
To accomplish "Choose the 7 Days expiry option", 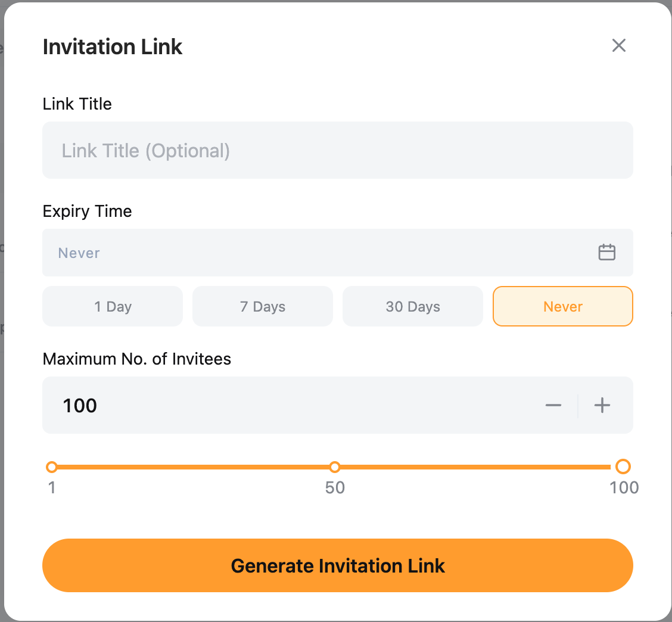I will click(x=263, y=307).
